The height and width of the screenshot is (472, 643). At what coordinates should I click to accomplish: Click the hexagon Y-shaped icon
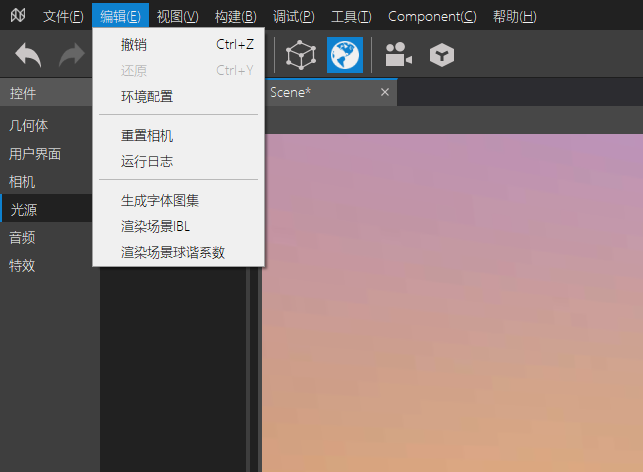click(x=442, y=55)
